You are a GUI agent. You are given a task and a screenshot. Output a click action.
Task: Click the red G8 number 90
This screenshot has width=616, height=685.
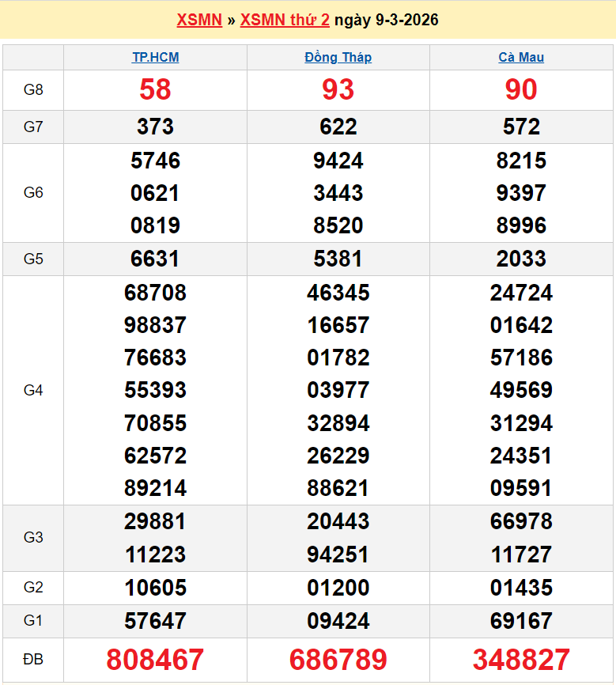(521, 89)
